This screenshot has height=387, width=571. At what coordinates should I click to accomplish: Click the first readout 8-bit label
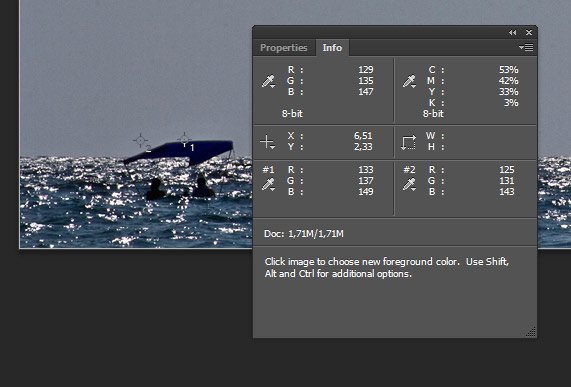click(x=292, y=114)
